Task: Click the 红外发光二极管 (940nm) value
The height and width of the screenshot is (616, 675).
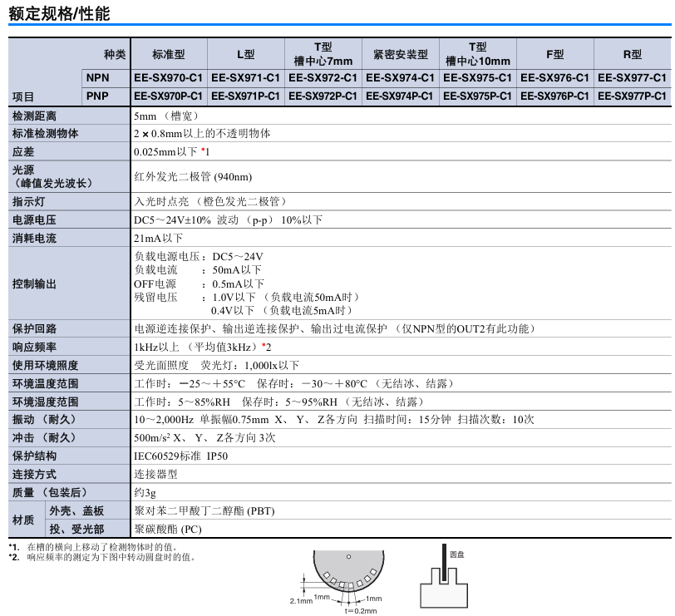Action: [193, 176]
